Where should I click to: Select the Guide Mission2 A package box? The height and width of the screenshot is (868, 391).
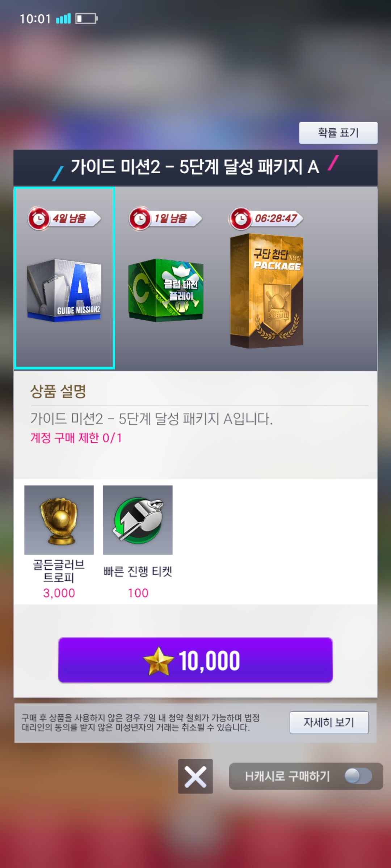coord(64,290)
